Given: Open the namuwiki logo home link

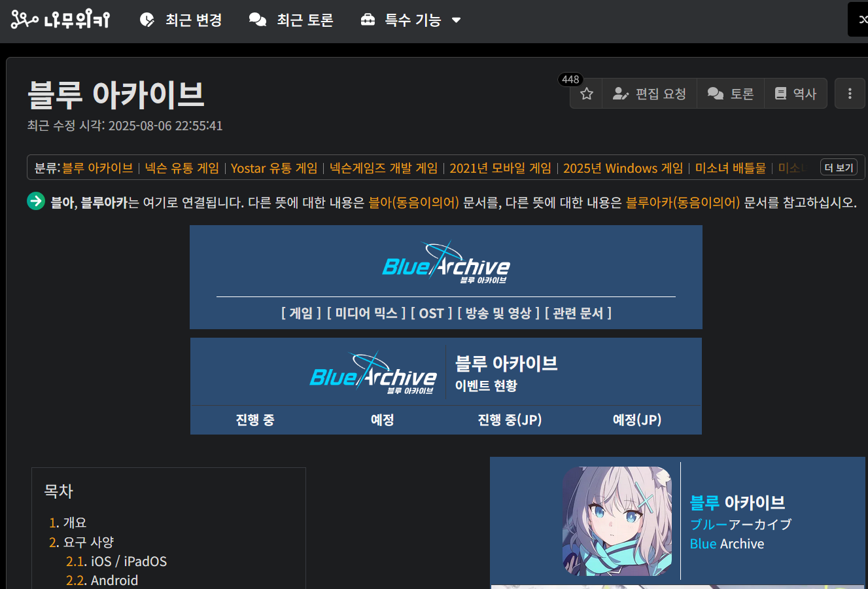Looking at the screenshot, I should [x=60, y=20].
